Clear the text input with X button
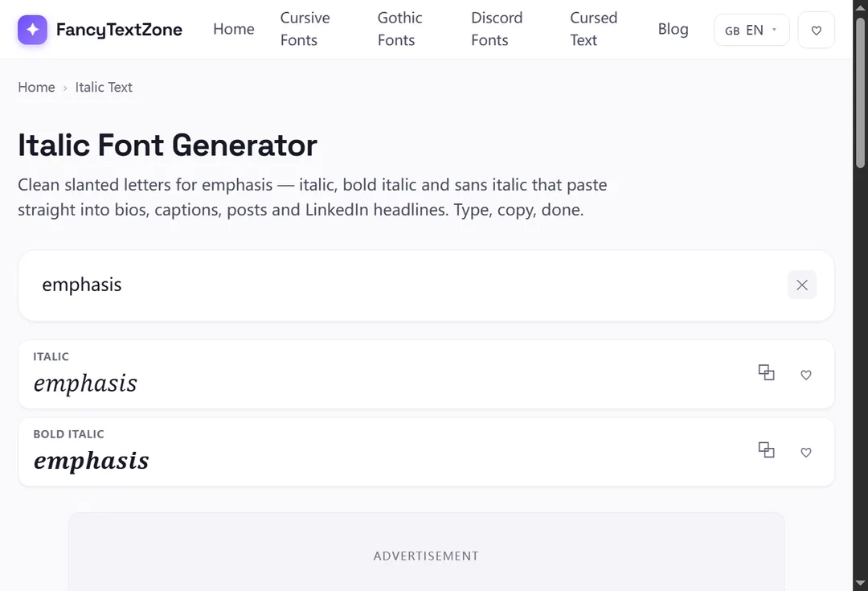The image size is (868, 591). click(801, 285)
